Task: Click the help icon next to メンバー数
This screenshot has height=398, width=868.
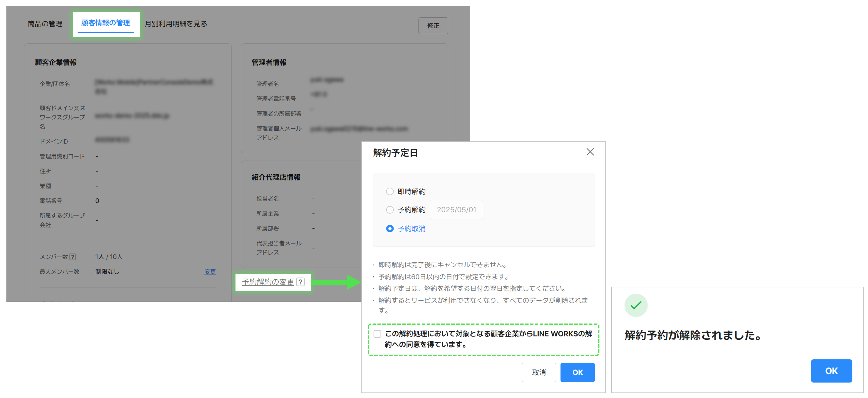Action: point(72,257)
